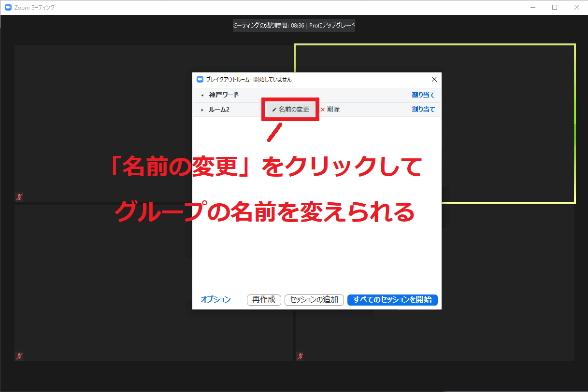Image resolution: width=588 pixels, height=392 pixels.
Task: Expand the ルーム2 room with its arrow
Action: pos(202,110)
